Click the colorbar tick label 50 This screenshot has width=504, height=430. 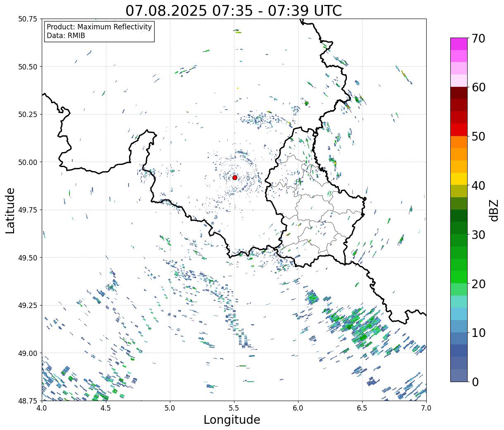click(x=478, y=136)
